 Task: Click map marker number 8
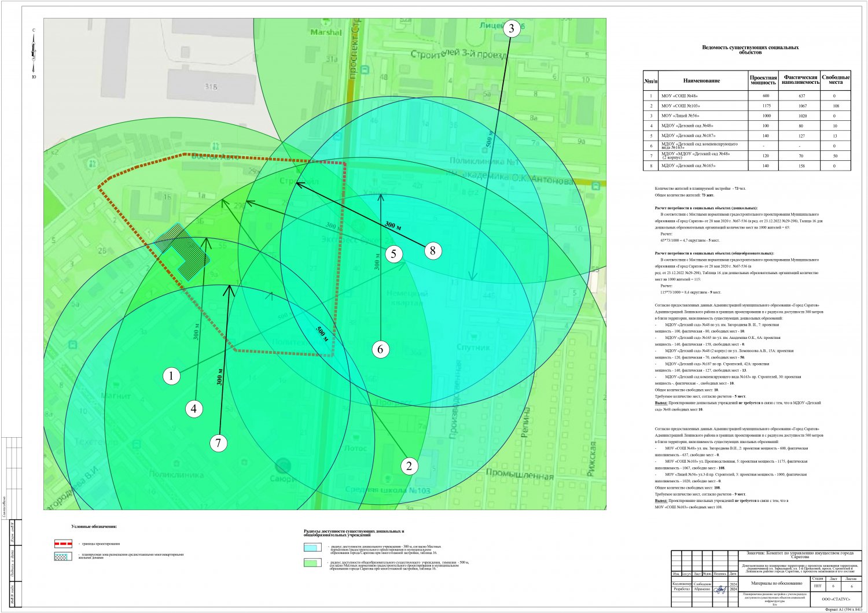(432, 250)
